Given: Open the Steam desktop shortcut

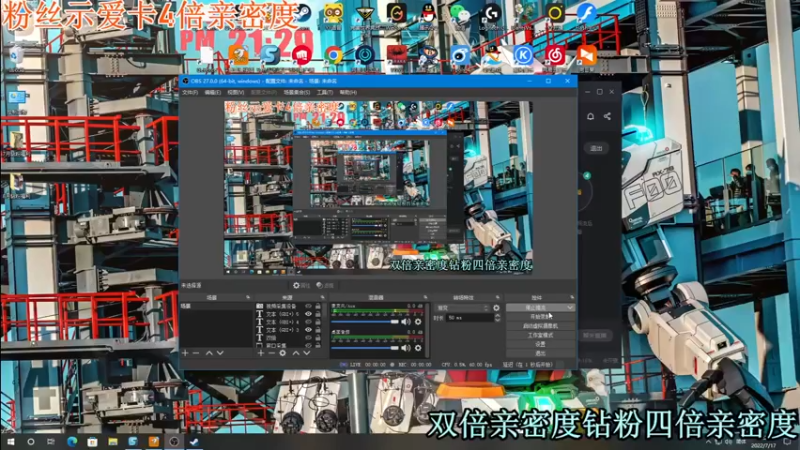Looking at the screenshot, I should (x=303, y=14).
